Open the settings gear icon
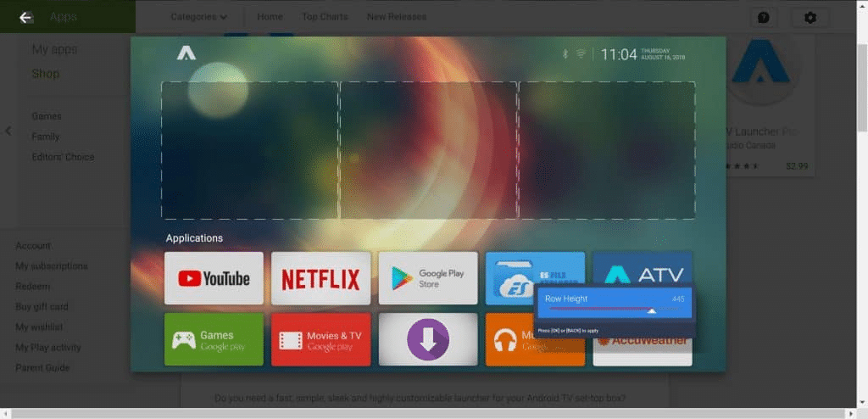The height and width of the screenshot is (419, 868). (x=810, y=18)
